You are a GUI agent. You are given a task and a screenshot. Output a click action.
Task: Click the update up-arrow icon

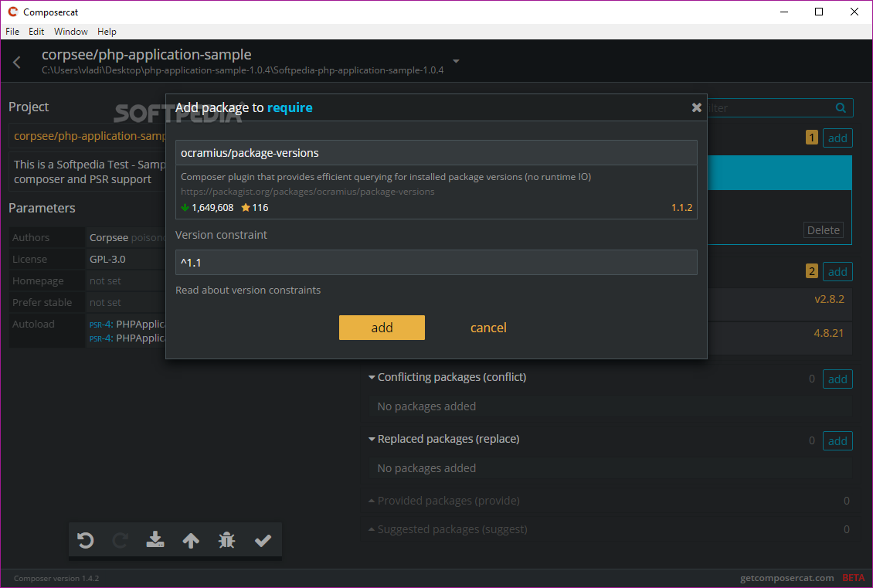pos(191,540)
